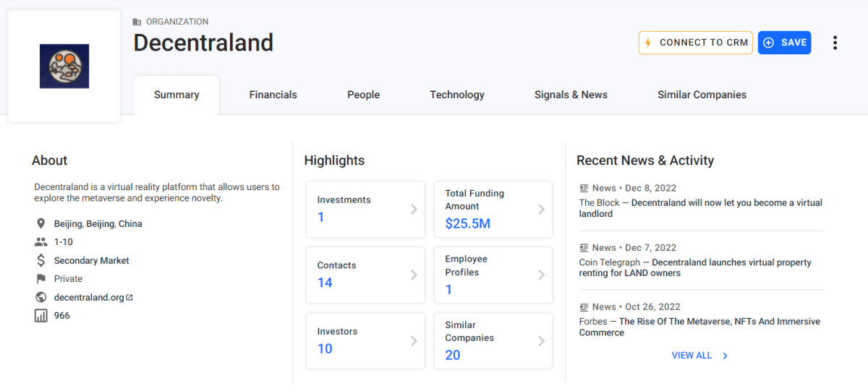This screenshot has width=868, height=386.
Task: Click the Highlights section heading
Action: (x=334, y=160)
